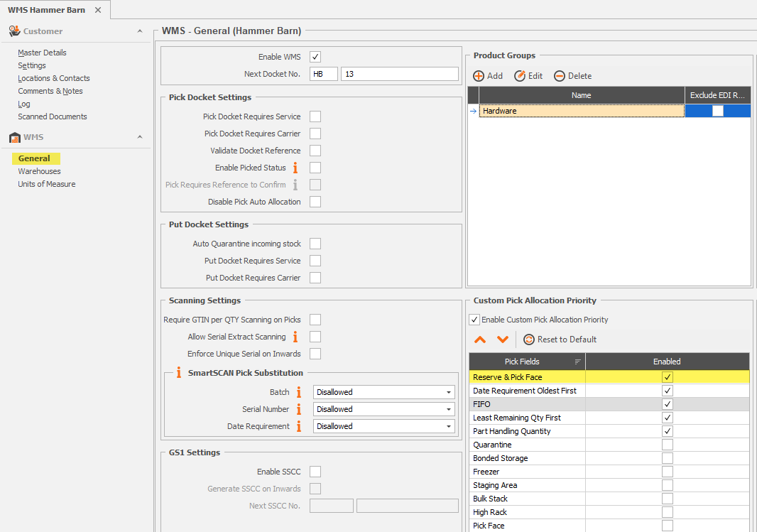The image size is (757, 532).
Task: Reset pick allocation priority to default
Action: [x=560, y=340]
